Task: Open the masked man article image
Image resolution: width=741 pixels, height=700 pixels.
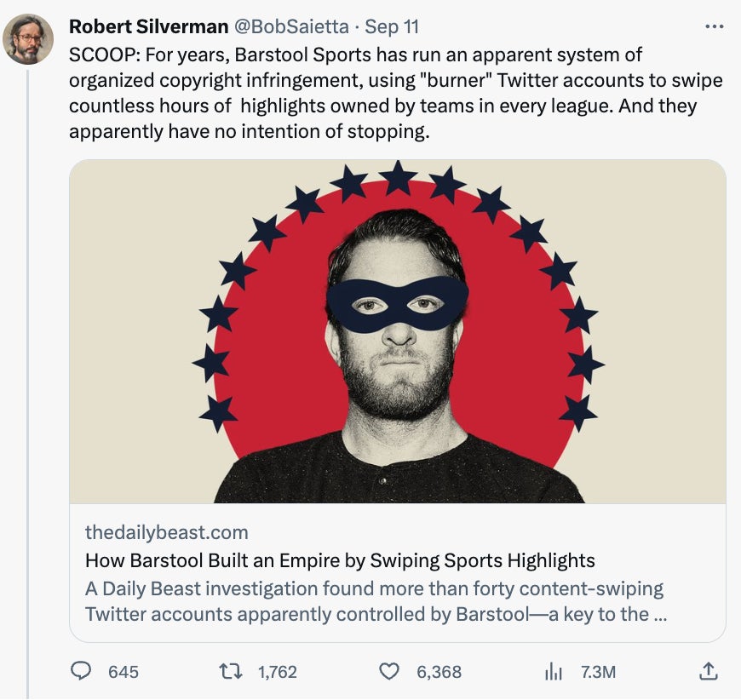Action: [397, 330]
